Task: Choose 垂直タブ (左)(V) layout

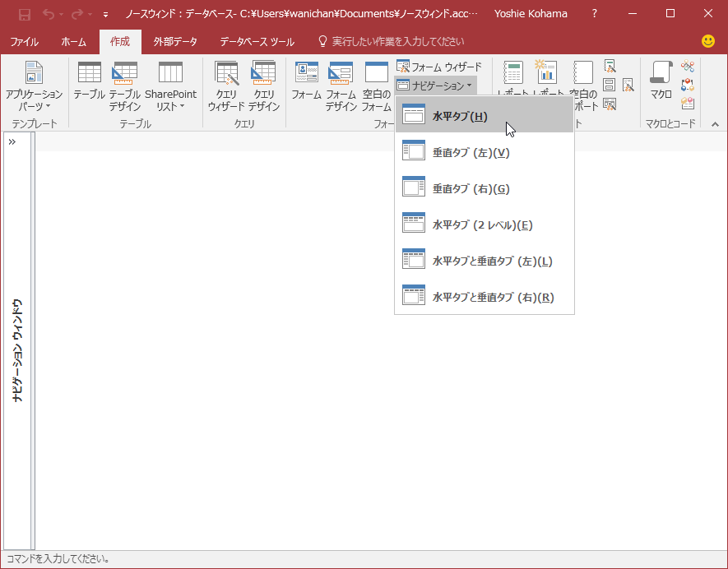Action: tap(485, 152)
